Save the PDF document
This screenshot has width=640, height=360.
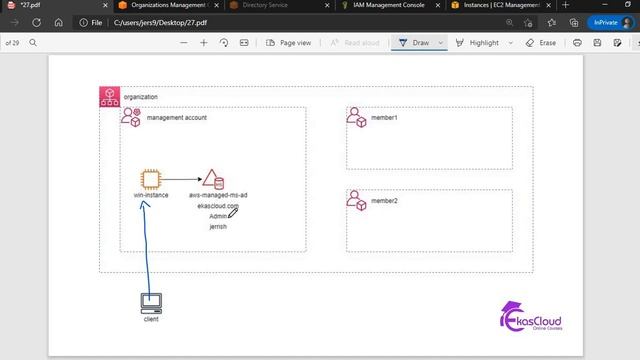[597, 43]
